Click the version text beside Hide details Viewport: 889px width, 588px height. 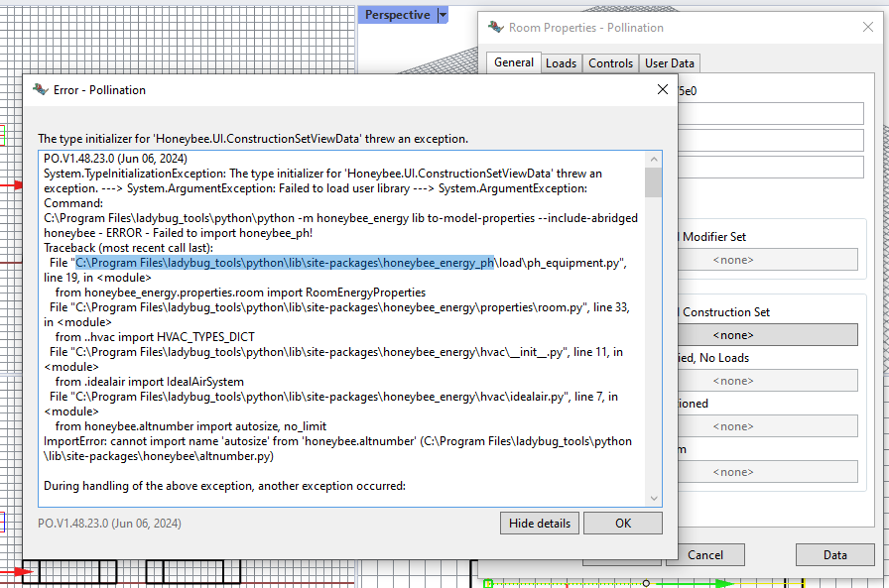109,524
